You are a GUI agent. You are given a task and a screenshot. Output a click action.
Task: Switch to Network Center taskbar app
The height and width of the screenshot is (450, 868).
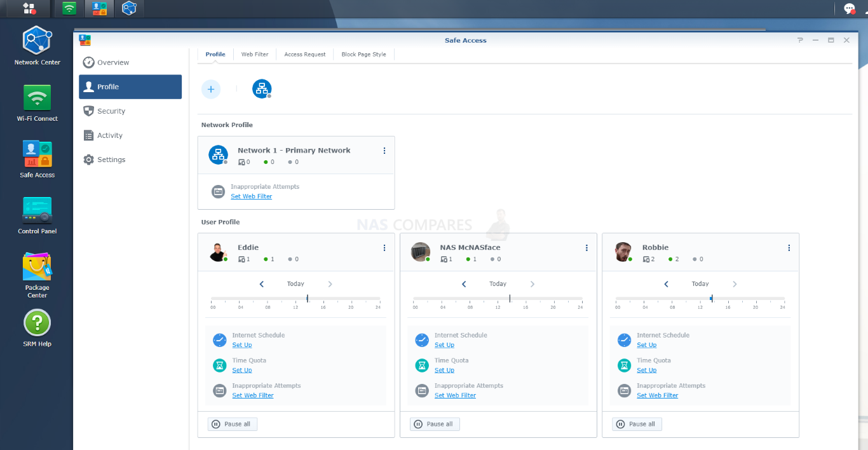click(129, 8)
